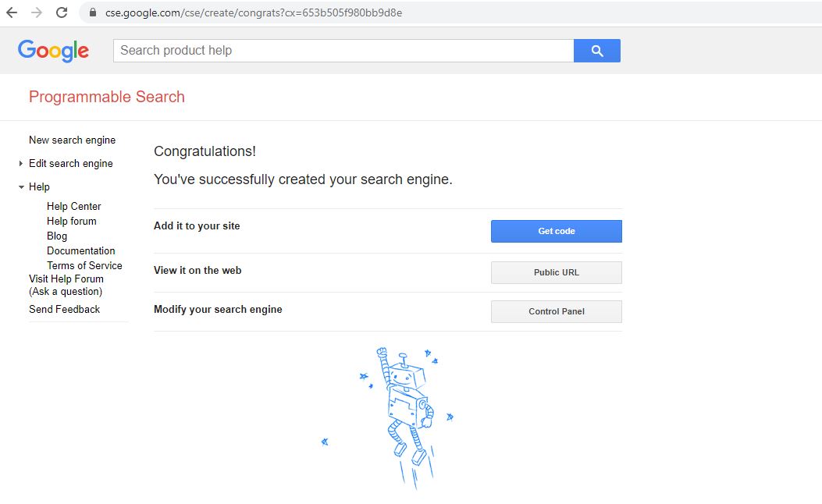Open the Help Center page
The width and height of the screenshot is (822, 504).
click(x=73, y=206)
